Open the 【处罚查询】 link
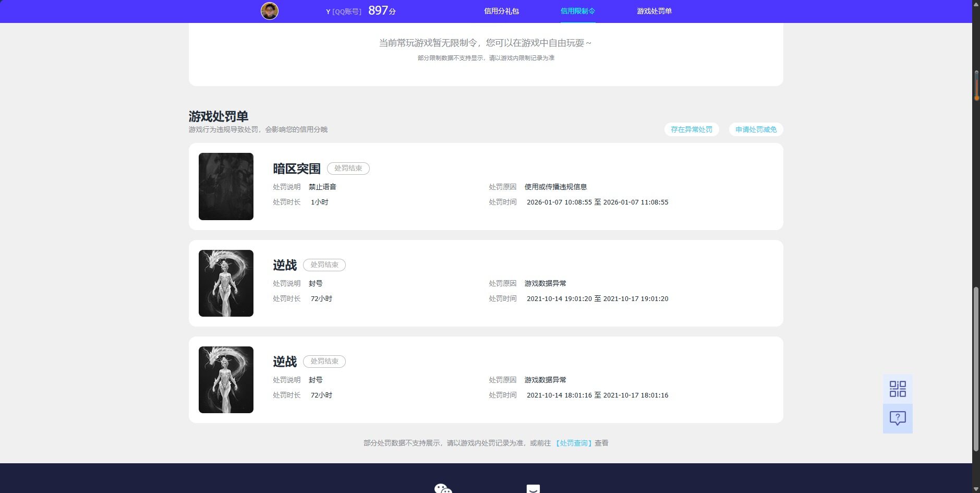This screenshot has width=980, height=493. pos(573,443)
